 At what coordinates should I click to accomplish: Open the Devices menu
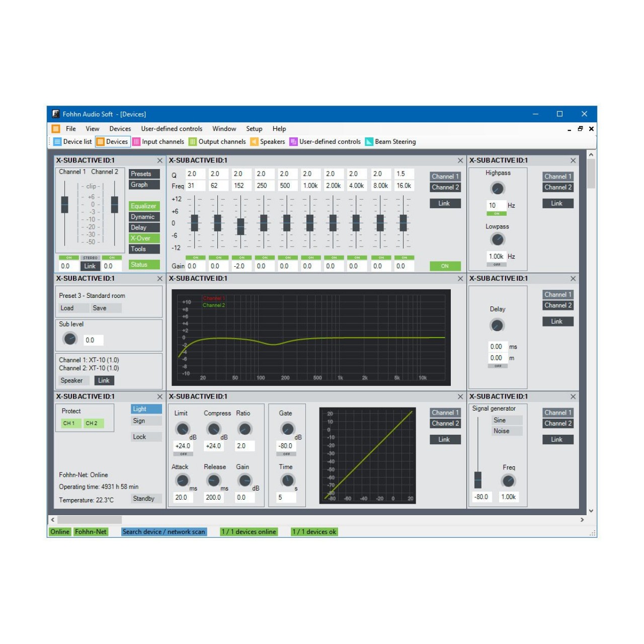tap(120, 129)
